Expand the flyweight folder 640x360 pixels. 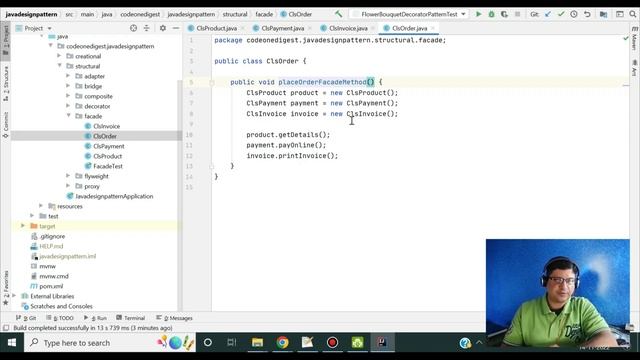(x=68, y=176)
